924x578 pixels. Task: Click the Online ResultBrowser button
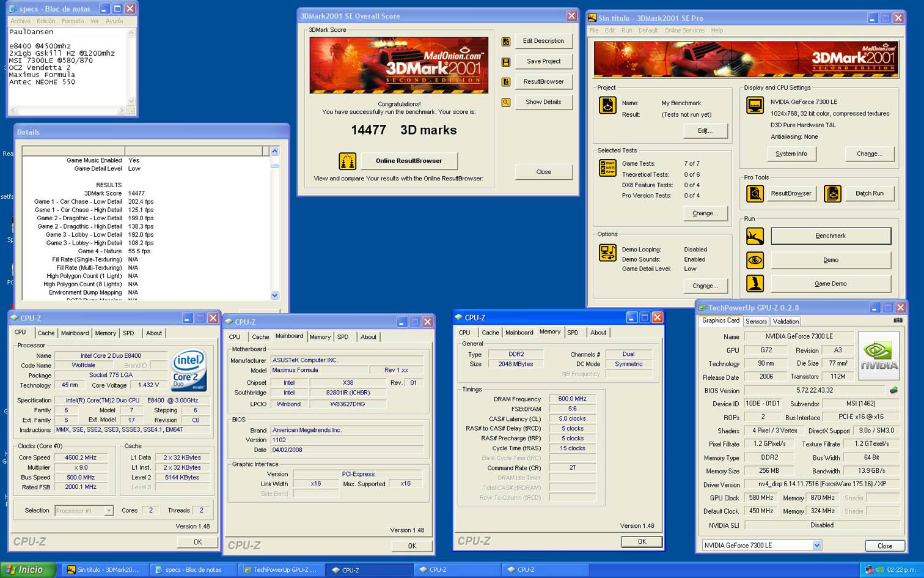(x=409, y=161)
